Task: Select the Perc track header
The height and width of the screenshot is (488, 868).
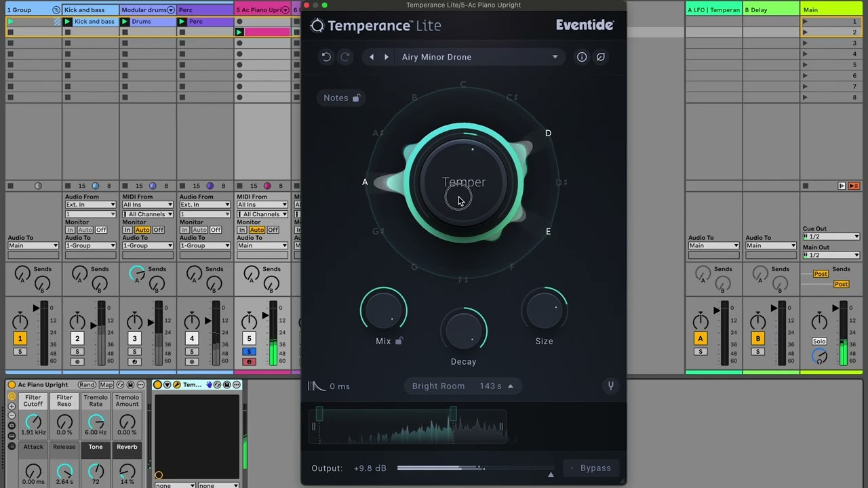Action: (x=205, y=10)
